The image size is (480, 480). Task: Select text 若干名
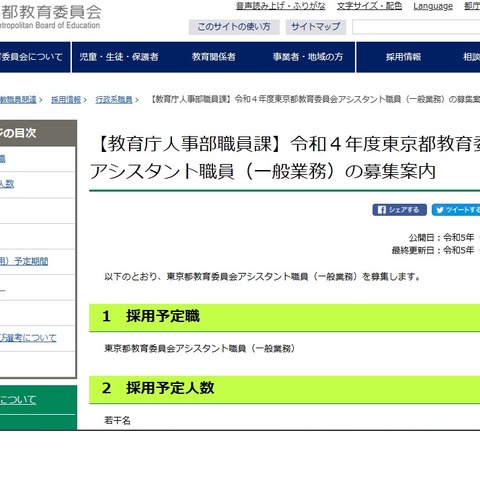(117, 420)
